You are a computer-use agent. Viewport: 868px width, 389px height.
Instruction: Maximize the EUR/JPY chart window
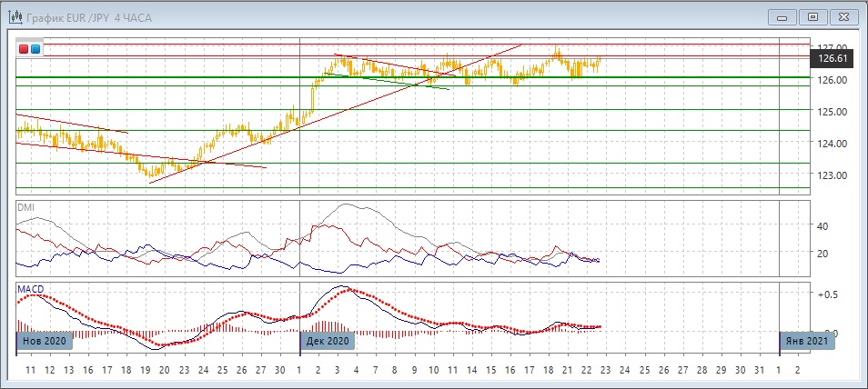(x=812, y=15)
